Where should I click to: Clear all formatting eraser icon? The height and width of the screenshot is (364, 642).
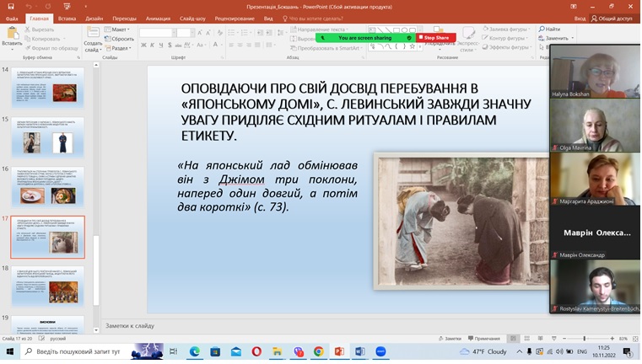pos(220,33)
